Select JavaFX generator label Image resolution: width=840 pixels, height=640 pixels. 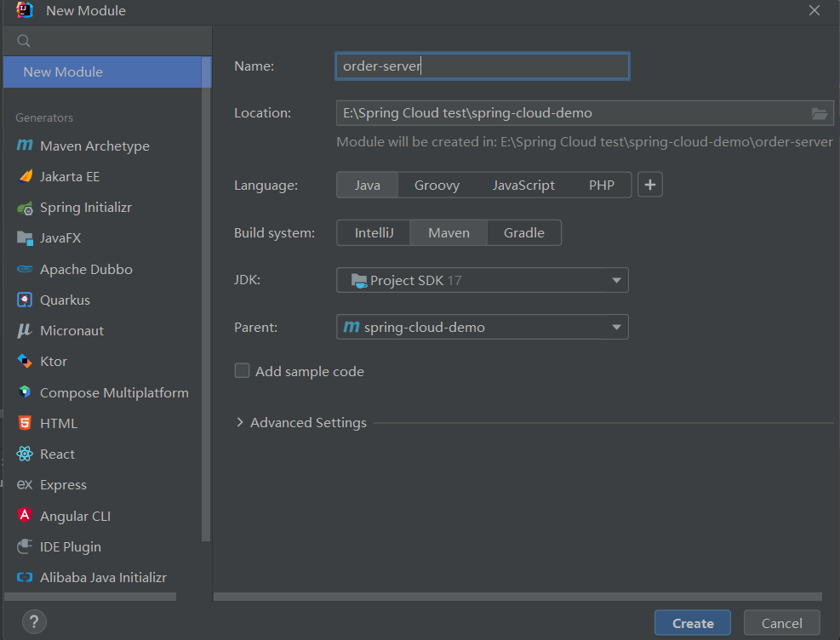point(60,238)
